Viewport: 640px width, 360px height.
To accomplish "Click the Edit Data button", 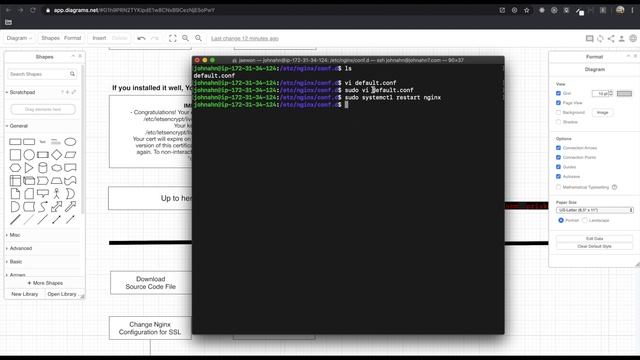I will tap(595, 238).
